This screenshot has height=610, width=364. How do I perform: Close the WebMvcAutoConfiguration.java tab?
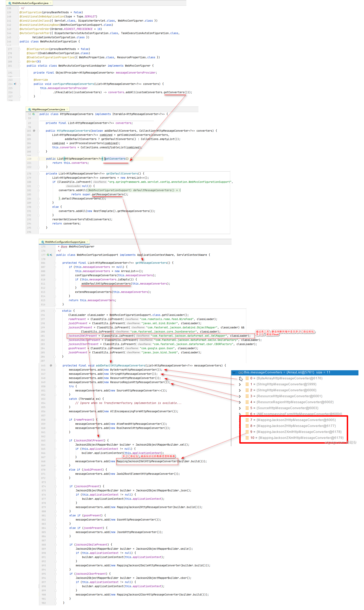pos(51,3)
